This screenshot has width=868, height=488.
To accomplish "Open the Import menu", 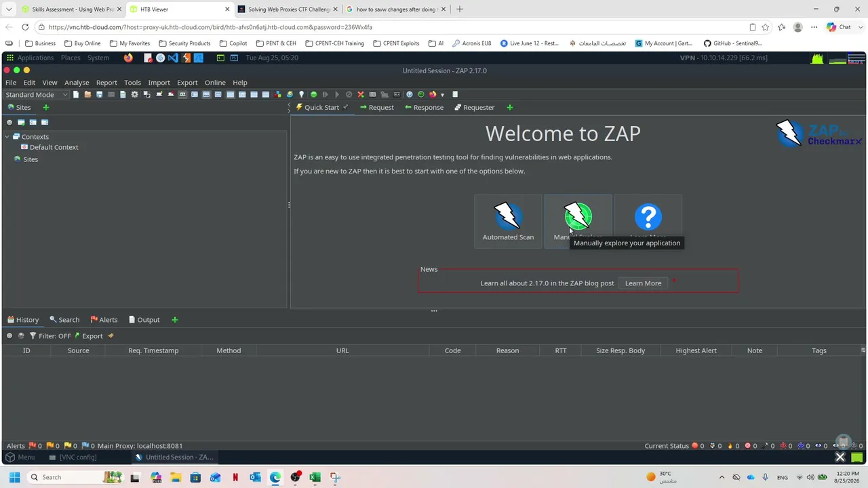I will [159, 83].
